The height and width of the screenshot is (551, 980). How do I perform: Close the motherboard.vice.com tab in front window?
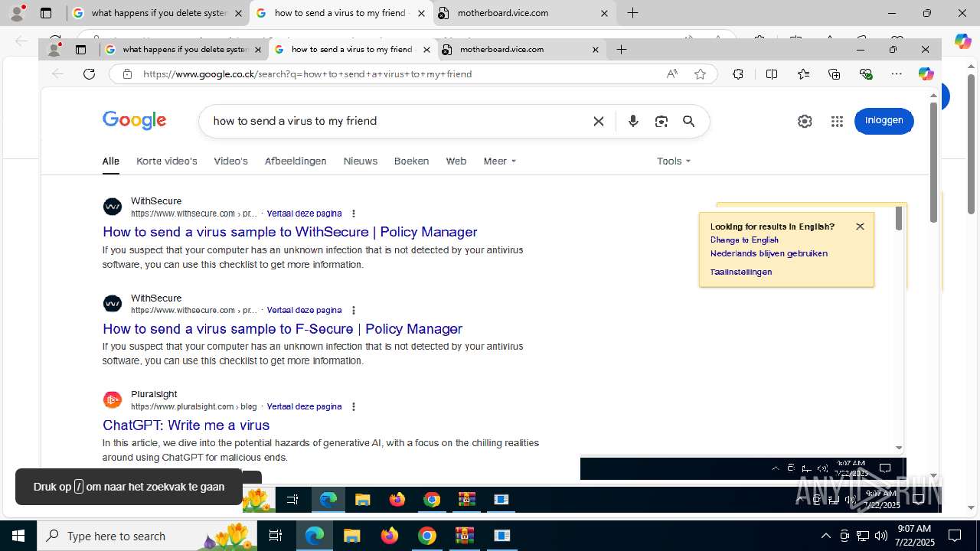(x=596, y=49)
